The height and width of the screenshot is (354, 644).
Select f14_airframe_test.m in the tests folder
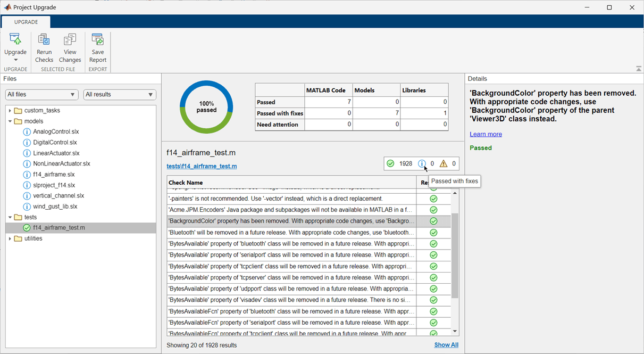tap(59, 227)
